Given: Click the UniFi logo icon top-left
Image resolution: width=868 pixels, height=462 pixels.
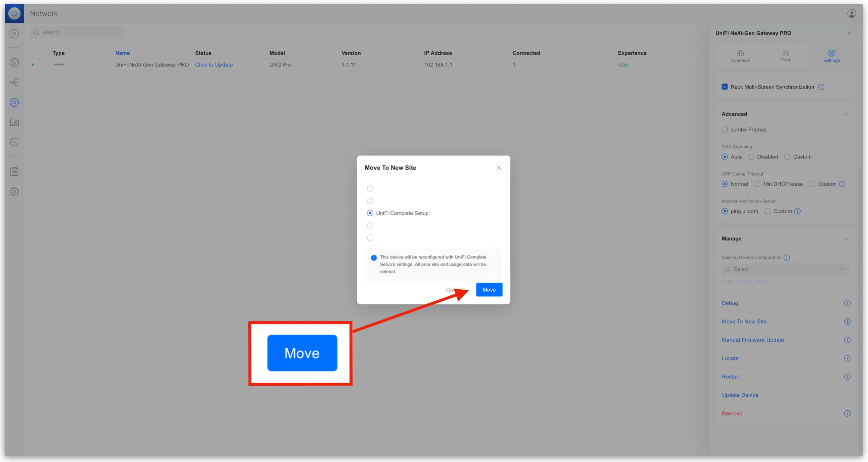Looking at the screenshot, I should 14,13.
